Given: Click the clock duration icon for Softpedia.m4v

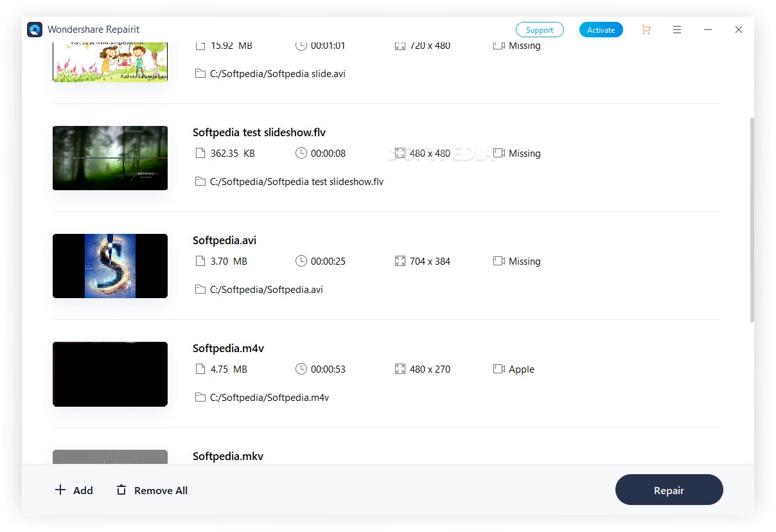Looking at the screenshot, I should (x=301, y=369).
